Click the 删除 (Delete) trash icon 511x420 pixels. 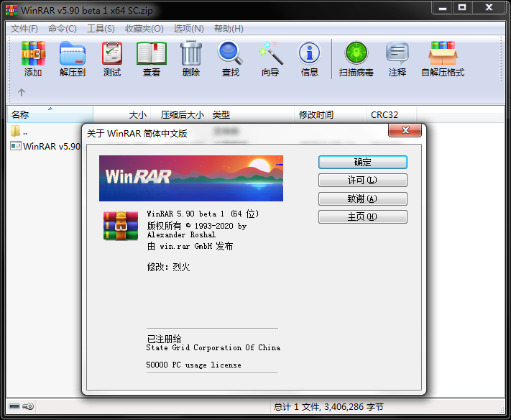coord(191,59)
